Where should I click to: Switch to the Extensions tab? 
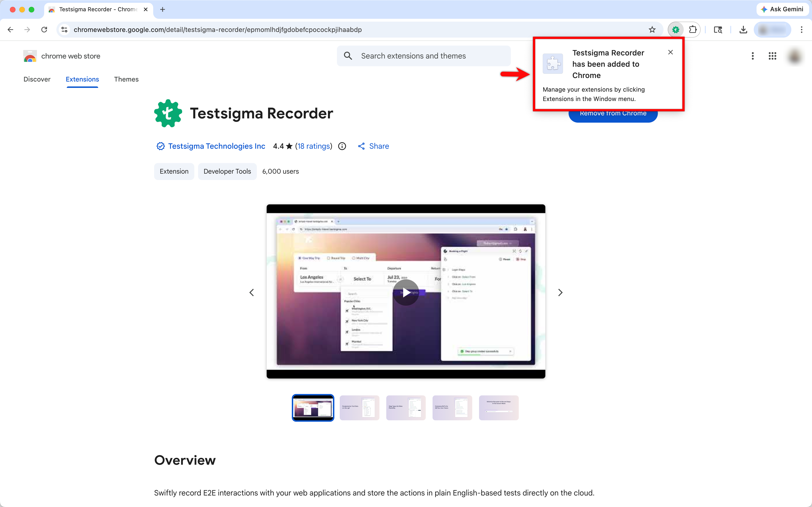click(x=82, y=79)
